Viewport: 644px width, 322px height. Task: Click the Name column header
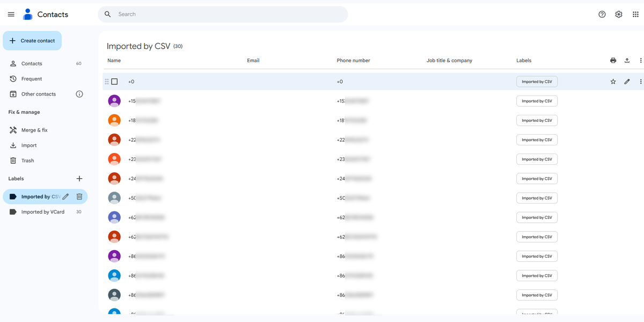click(x=114, y=61)
